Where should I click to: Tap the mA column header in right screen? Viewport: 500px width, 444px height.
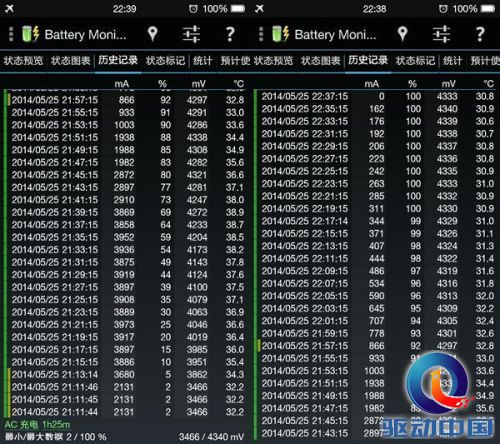coord(372,84)
